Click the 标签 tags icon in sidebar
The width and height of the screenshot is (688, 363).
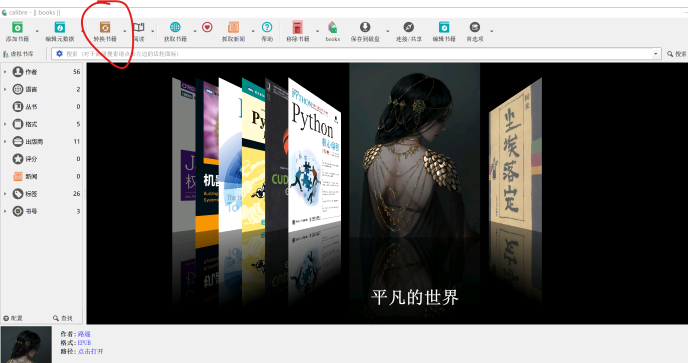pos(18,194)
